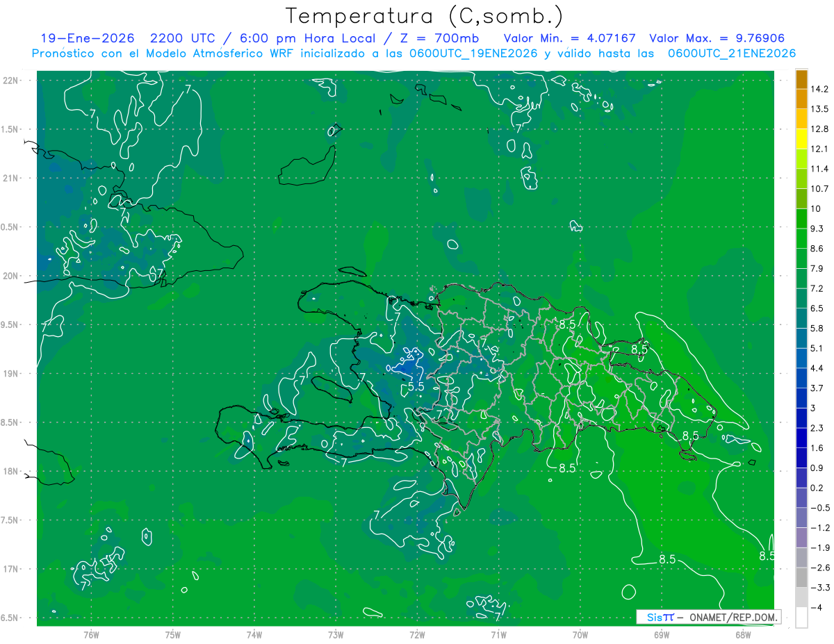This screenshot has width=834, height=644.
Task: Click '6:00 pm Hora Local' in header
Action: pos(306,38)
